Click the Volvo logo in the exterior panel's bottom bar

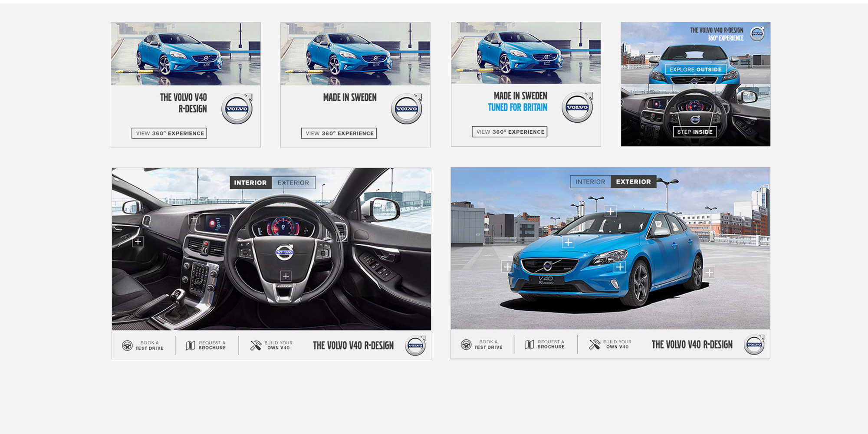[754, 345]
